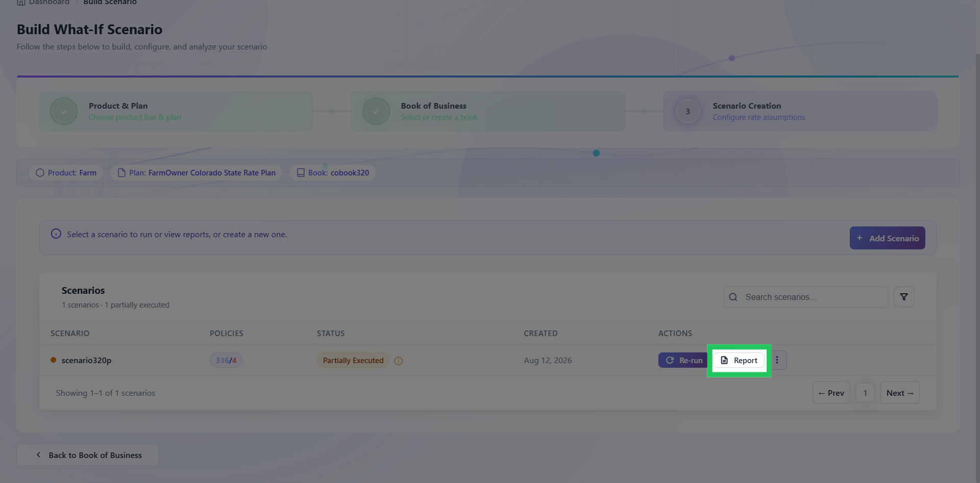Open the Report for scenario320p
The image size is (980, 483).
739,360
